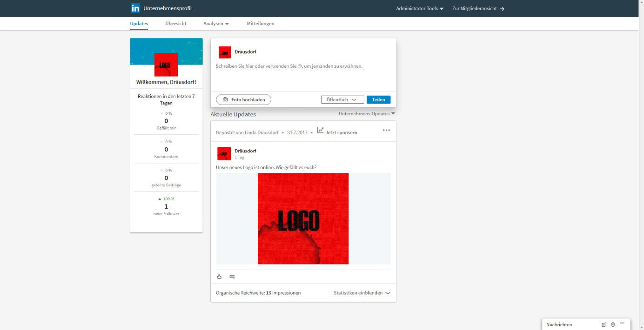This screenshot has width=644, height=330.
Task: Expand the Unternehmens-Updates filter
Action: (367, 114)
